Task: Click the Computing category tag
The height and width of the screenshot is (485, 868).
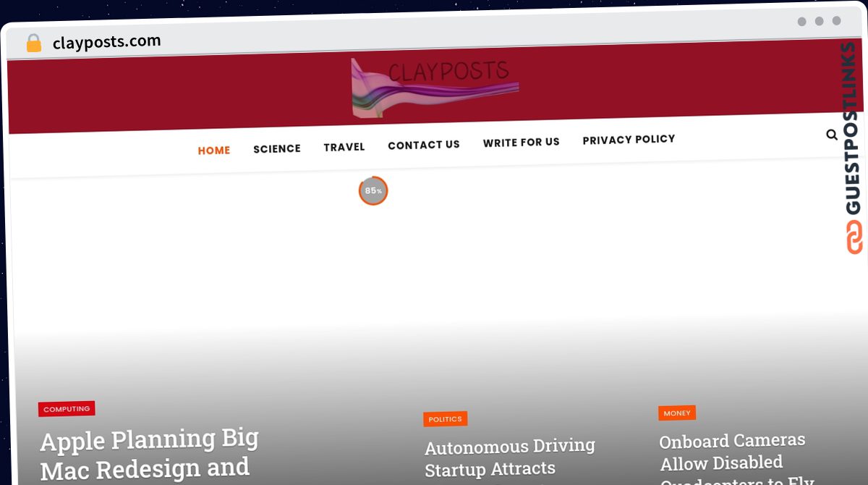Action: pyautogui.click(x=67, y=409)
